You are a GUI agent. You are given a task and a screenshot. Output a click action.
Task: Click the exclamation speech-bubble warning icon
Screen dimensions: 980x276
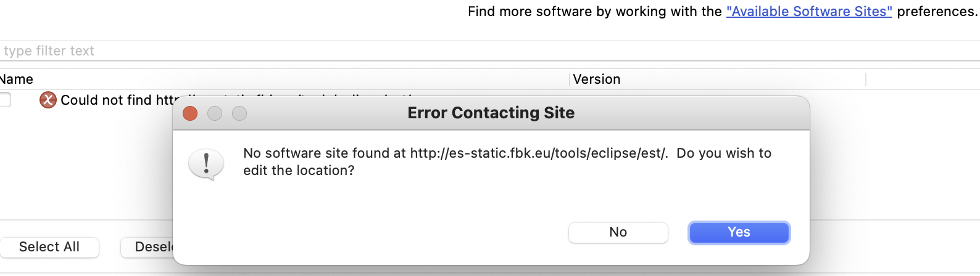206,164
